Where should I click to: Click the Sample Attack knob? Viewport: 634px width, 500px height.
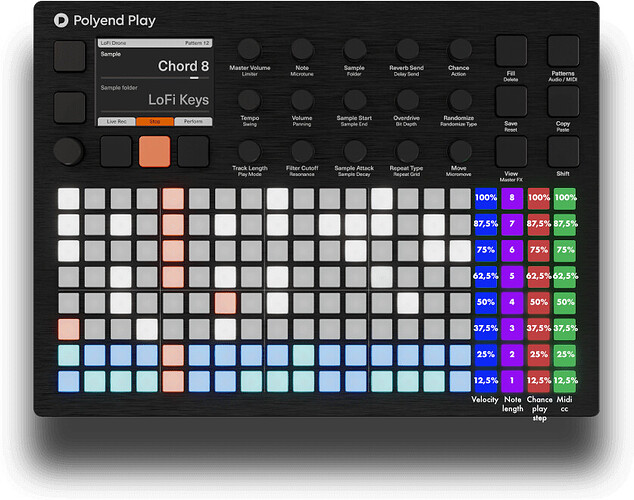coord(355,151)
